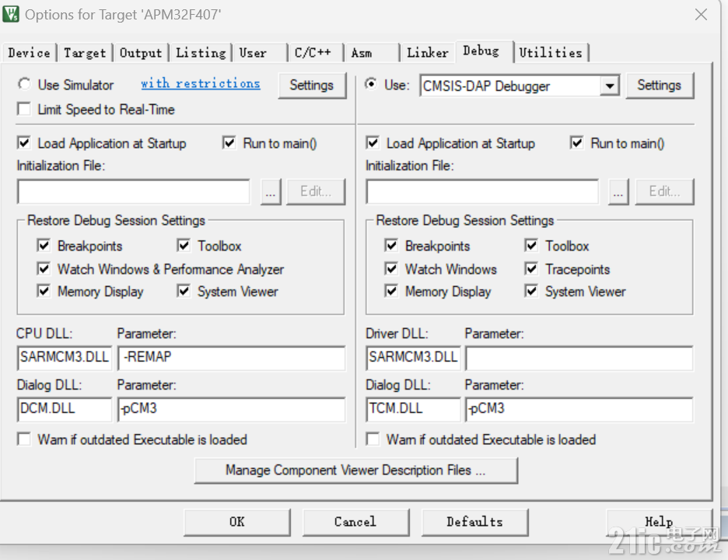This screenshot has width=728, height=560.
Task: Expand the CMSIS-DAP Debugger dropdown
Action: [610, 86]
